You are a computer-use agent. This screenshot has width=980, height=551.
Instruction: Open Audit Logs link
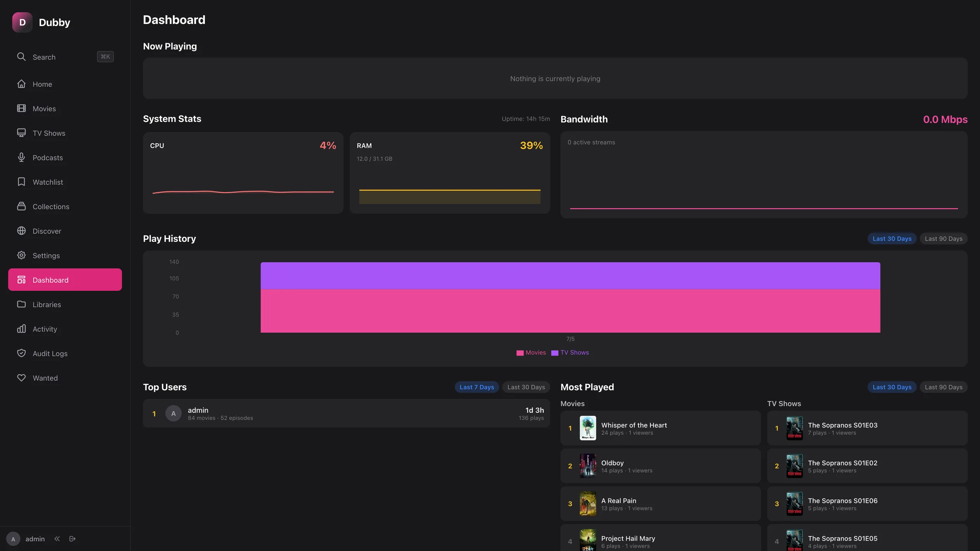65,353
